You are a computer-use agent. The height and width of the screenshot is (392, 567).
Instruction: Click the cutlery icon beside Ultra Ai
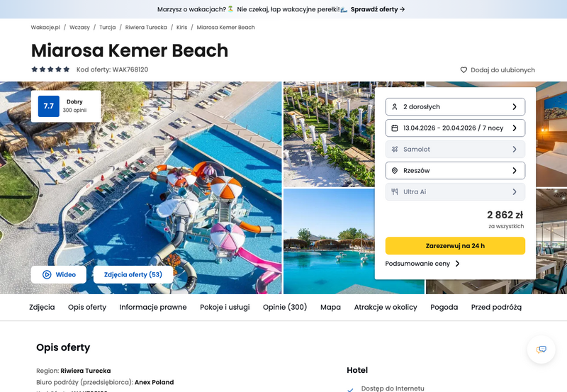coord(395,191)
